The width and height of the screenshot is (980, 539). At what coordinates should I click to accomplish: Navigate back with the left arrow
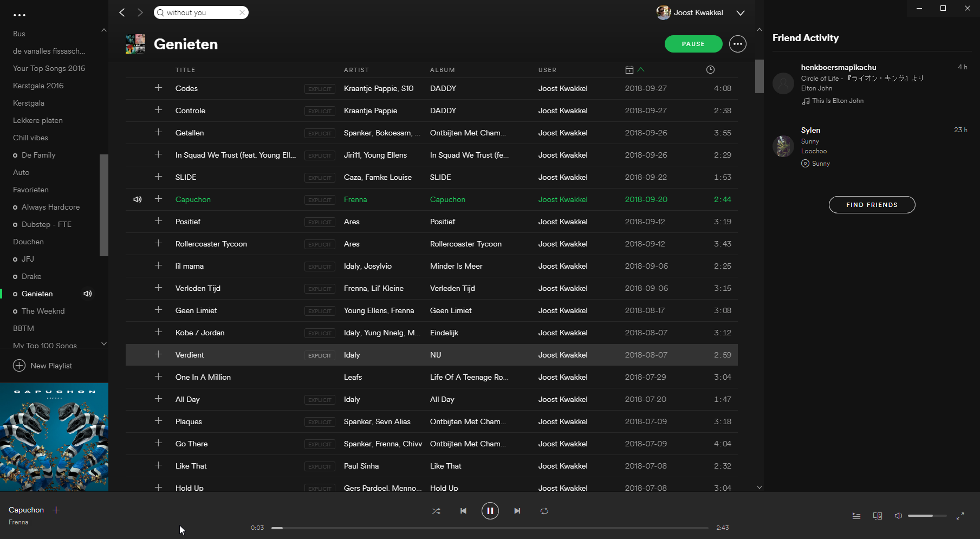coord(122,12)
